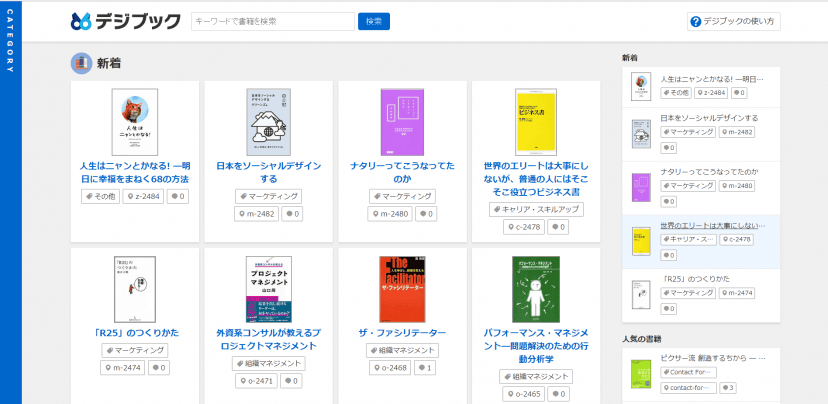Select 組織マネジメント tag under プロジェクトマネジメント book
Viewport: 828px width, 404px height.
pyautogui.click(x=268, y=364)
